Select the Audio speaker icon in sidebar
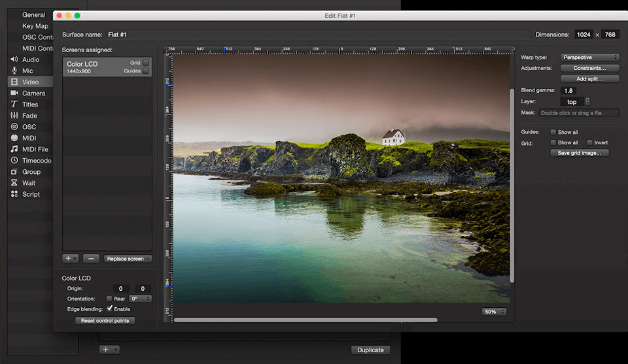The width and height of the screenshot is (628, 364). click(14, 59)
